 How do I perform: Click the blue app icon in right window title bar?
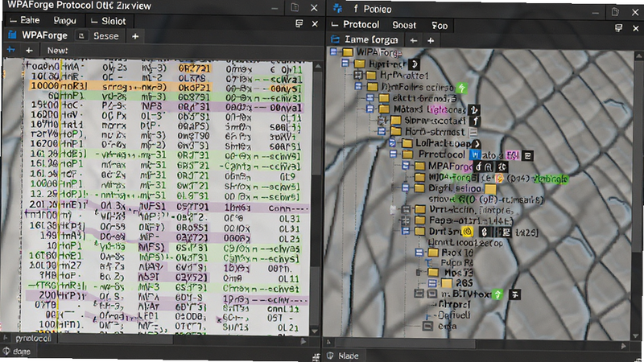click(337, 8)
